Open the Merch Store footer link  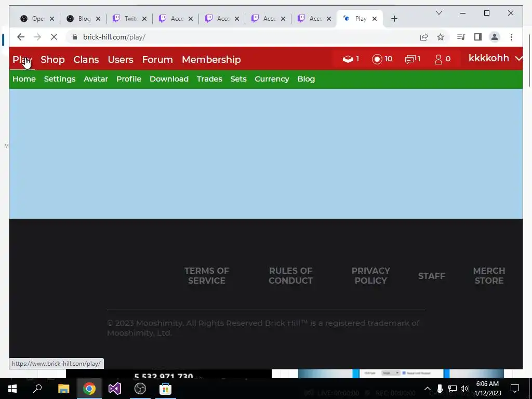click(489, 275)
